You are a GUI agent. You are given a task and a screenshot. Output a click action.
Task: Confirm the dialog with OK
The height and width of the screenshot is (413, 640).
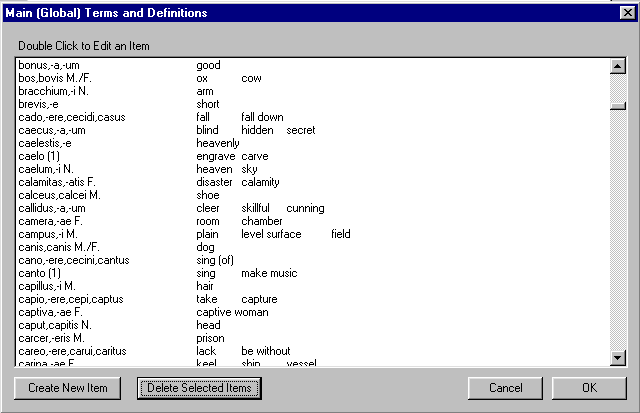[x=589, y=388]
